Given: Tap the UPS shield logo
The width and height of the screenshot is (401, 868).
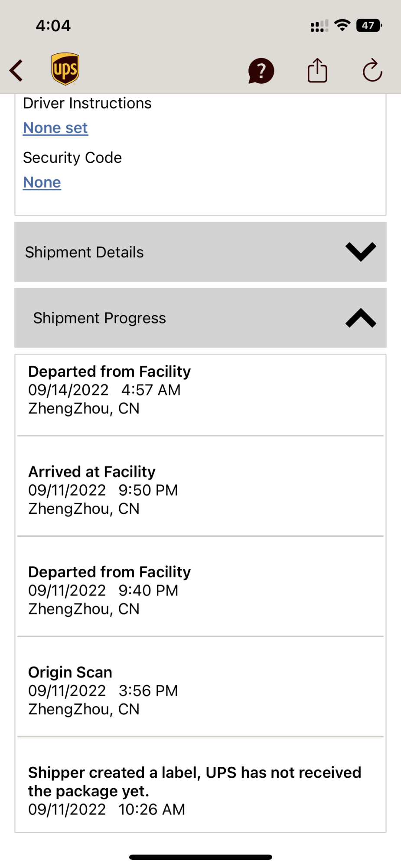Looking at the screenshot, I should 65,69.
